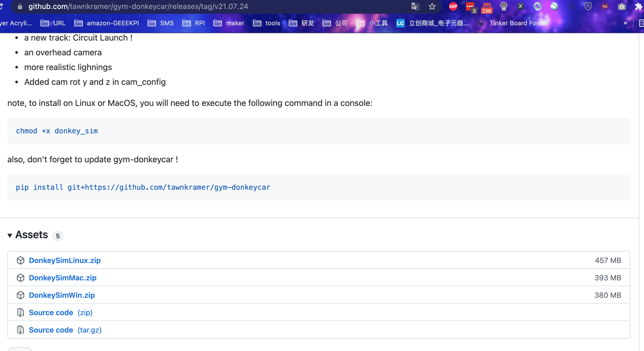Download DonkeySimWin.zip
The width and height of the screenshot is (644, 351).
point(62,295)
